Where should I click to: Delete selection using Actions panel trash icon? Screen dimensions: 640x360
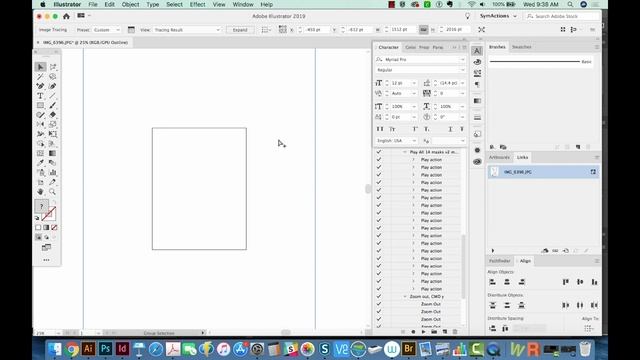coord(455,332)
